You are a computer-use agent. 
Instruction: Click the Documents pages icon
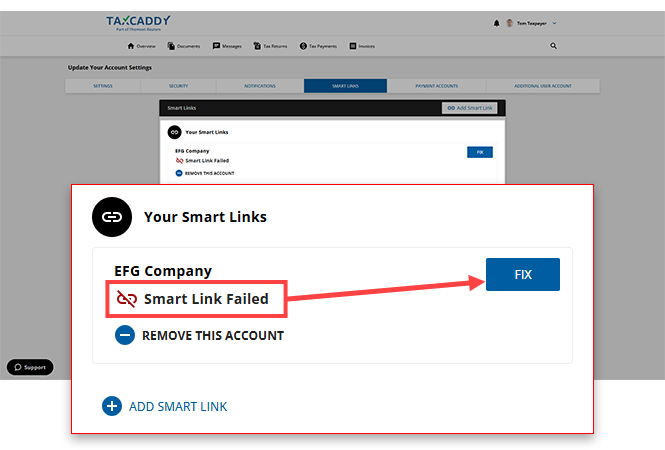(x=171, y=46)
